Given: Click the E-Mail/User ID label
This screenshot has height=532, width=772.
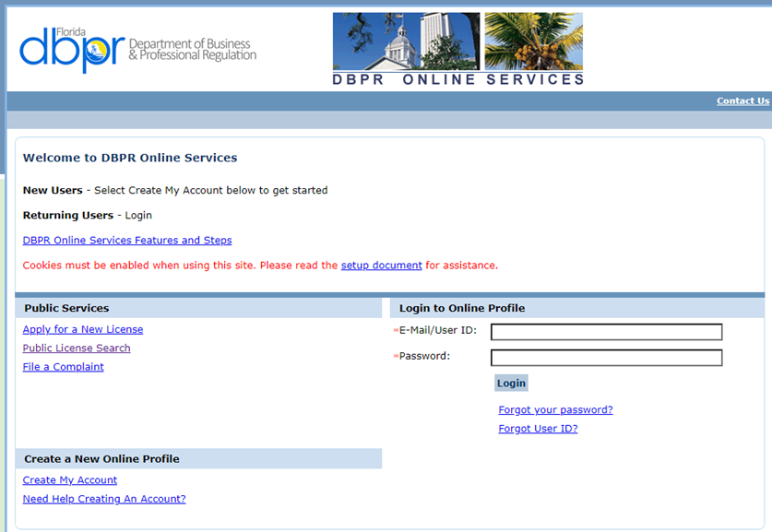Looking at the screenshot, I should coord(438,330).
